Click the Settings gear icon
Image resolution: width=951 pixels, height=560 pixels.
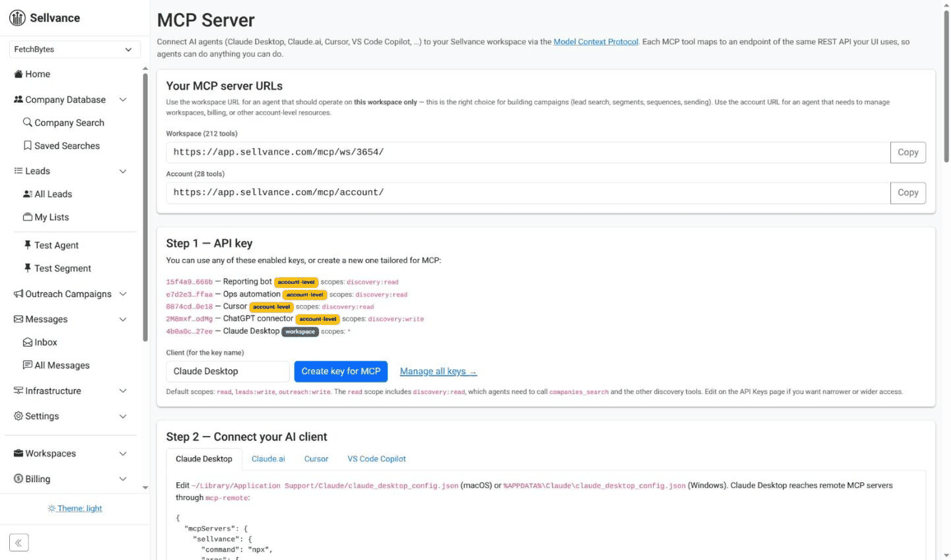[x=18, y=416]
